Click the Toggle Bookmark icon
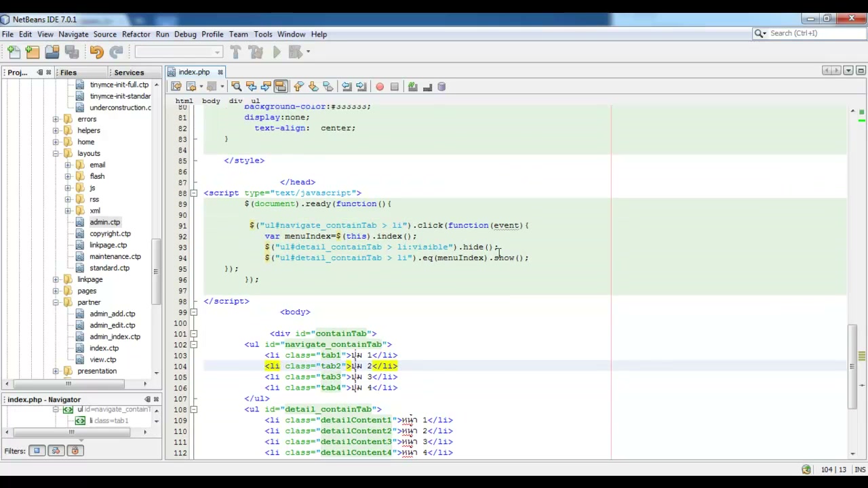Image resolution: width=868 pixels, height=488 pixels. click(x=328, y=87)
